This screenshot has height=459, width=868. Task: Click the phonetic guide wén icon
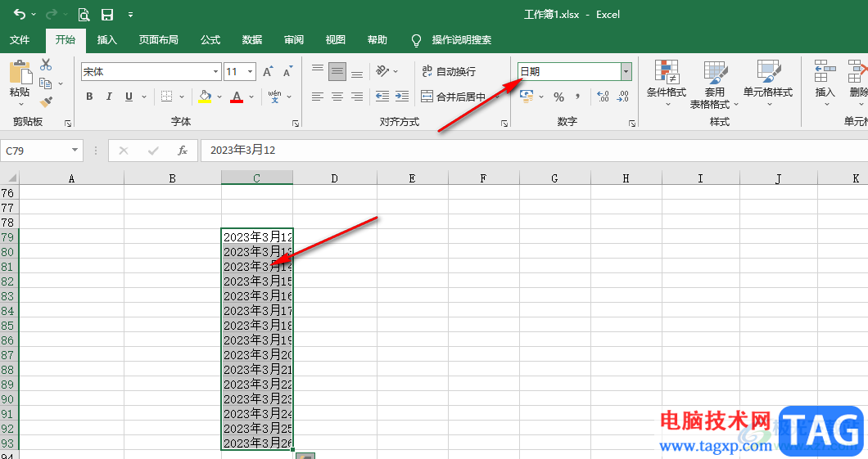(274, 97)
